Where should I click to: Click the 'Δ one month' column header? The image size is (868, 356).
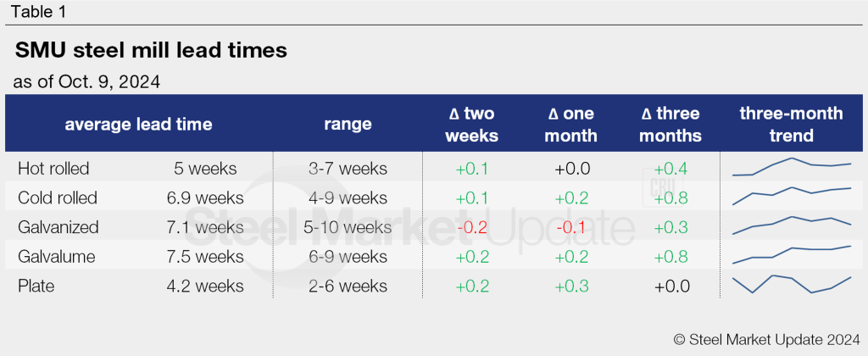[571, 125]
